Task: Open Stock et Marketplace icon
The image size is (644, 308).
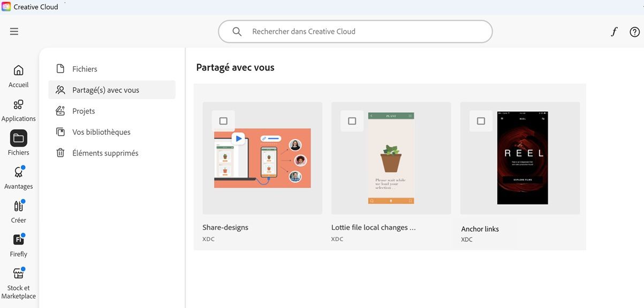Action: coord(18,274)
